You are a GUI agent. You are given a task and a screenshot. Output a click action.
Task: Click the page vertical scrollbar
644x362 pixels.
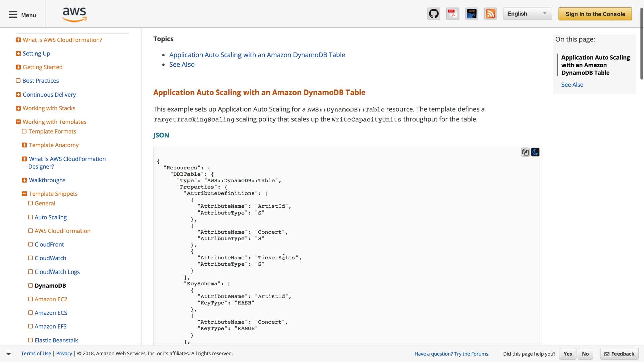coord(641,44)
